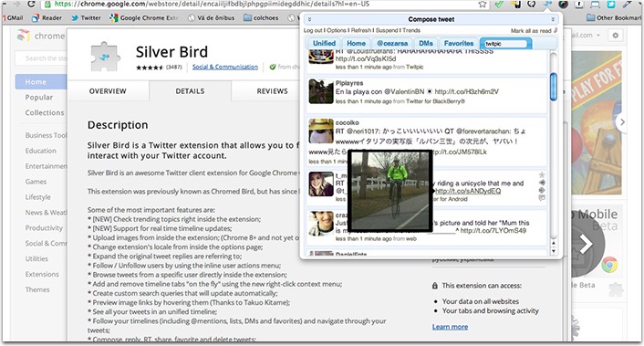Screen dimensions: 644x346
Task: Open the http://t.co/7LYOmS49 link
Action: click(493, 231)
